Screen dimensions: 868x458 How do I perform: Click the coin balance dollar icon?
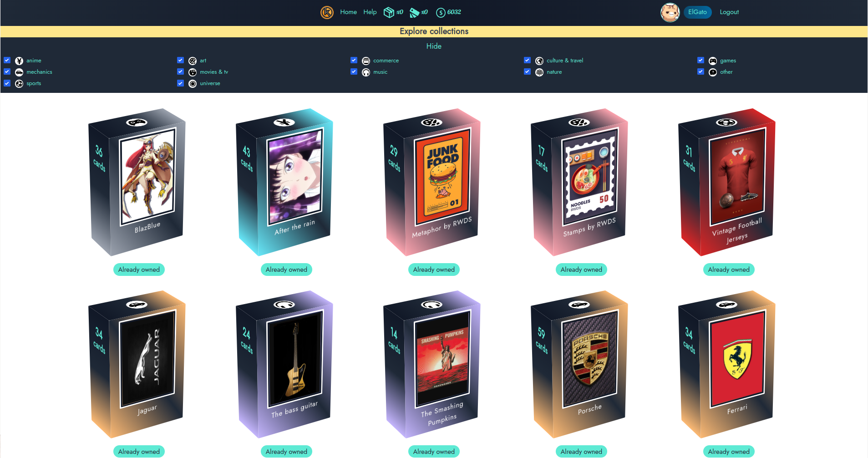[441, 13]
